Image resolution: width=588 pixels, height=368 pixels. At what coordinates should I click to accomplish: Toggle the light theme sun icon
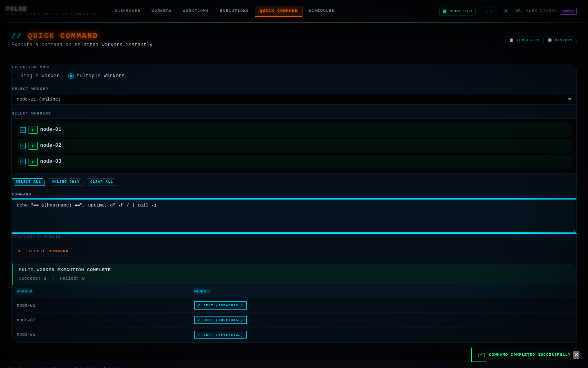click(506, 11)
